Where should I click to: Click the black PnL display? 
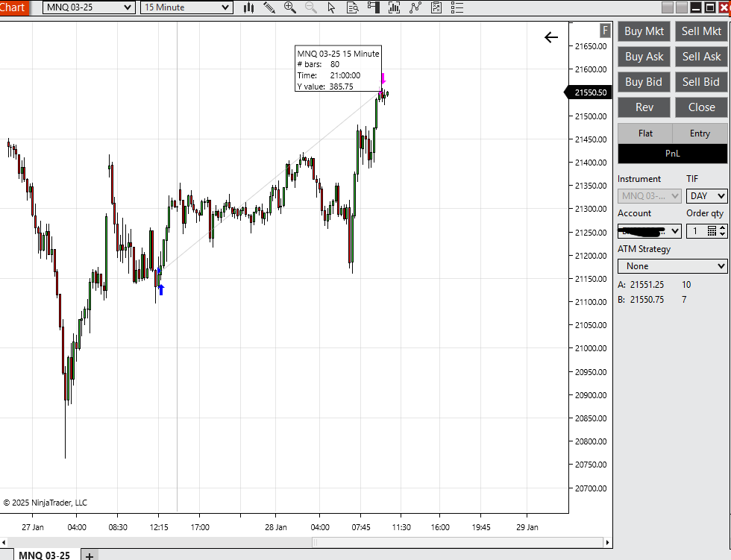click(672, 154)
